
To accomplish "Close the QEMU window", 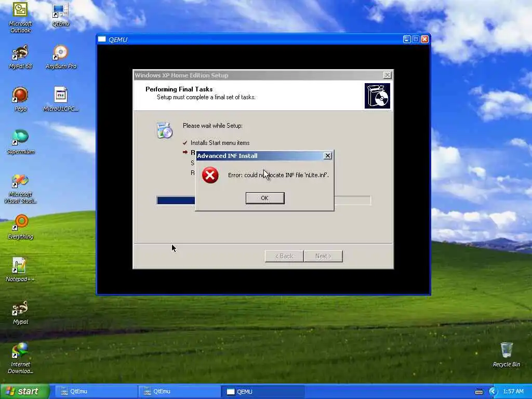I will 424,39.
